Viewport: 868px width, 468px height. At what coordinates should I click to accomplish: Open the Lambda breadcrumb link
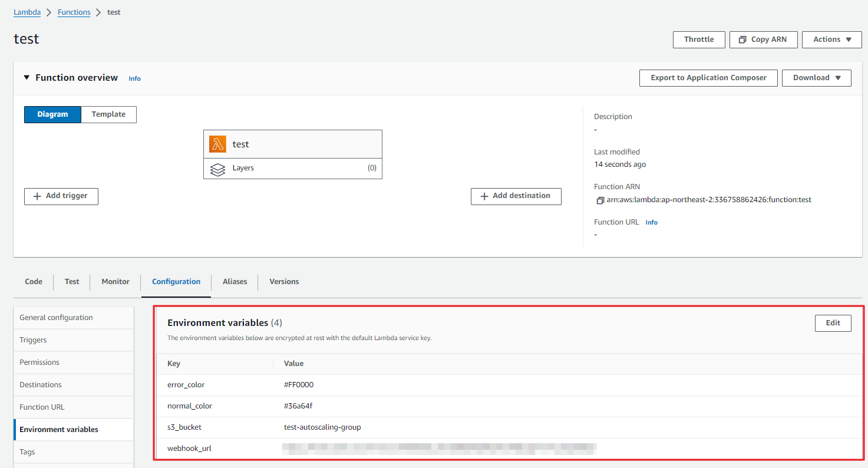pyautogui.click(x=27, y=12)
